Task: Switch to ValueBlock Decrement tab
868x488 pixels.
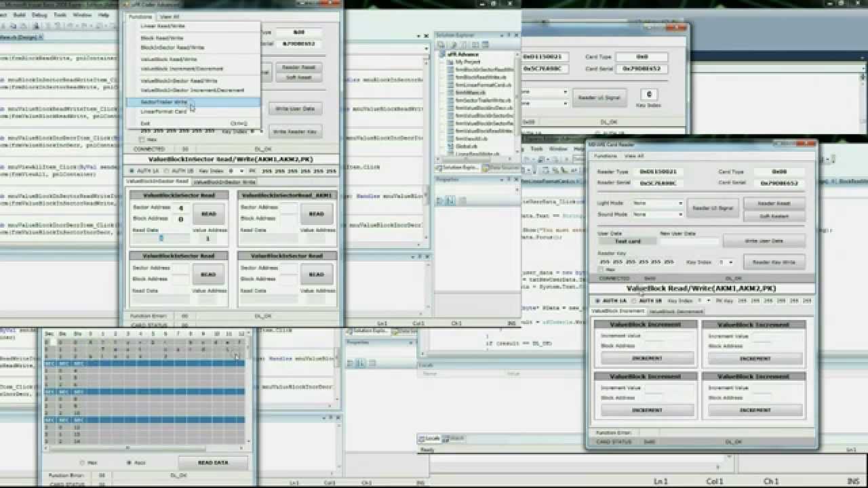Action: (x=677, y=311)
